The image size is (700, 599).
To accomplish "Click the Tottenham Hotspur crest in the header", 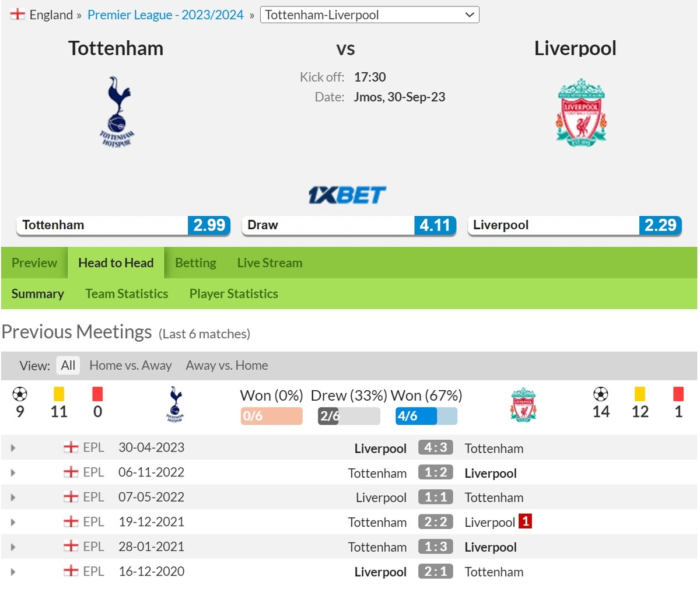I will [117, 111].
